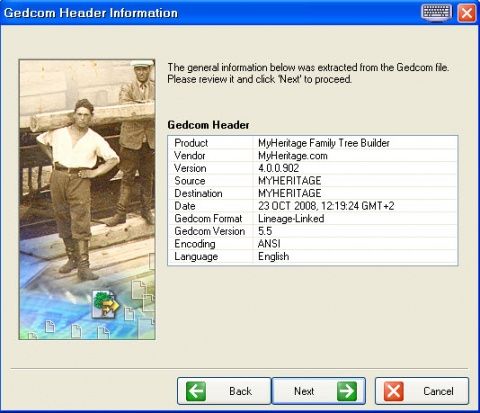The image size is (480, 413).
Task: Select the Version row showing 4.0.0.902
Action: [x=313, y=168]
